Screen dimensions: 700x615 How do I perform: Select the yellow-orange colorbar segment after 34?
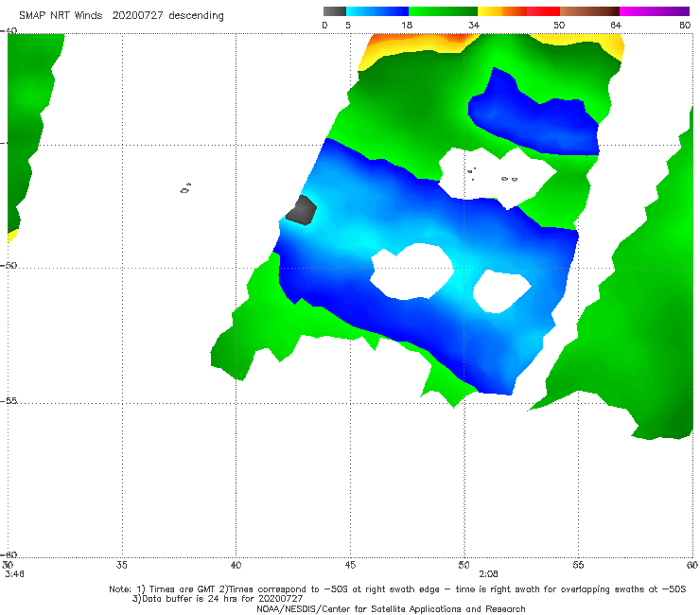click(x=502, y=11)
